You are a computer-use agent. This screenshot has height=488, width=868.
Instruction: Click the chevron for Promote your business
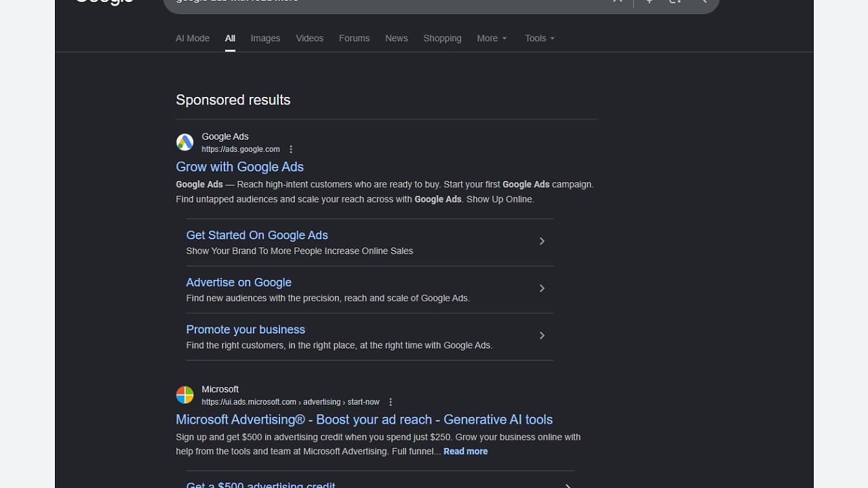(x=542, y=335)
